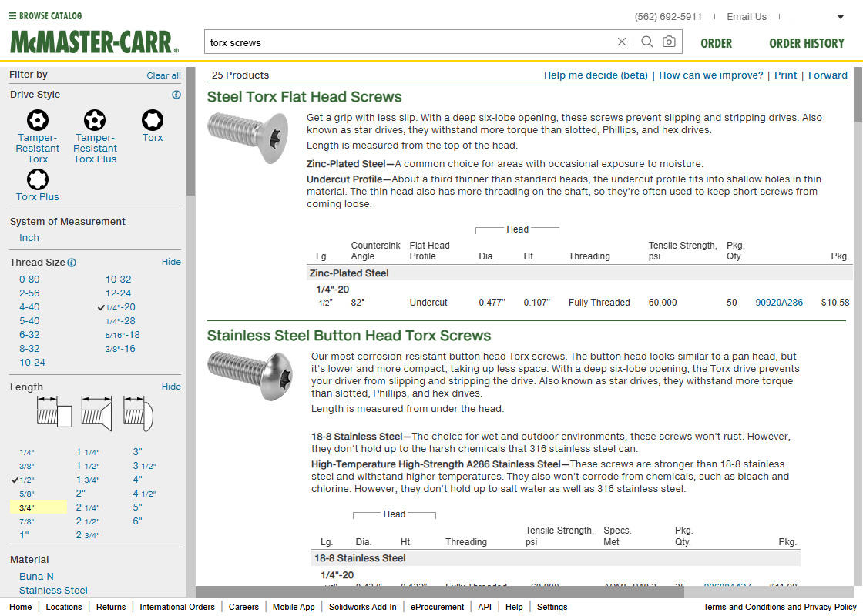863x616 pixels.
Task: Open Returns footer link
Action: 111,607
